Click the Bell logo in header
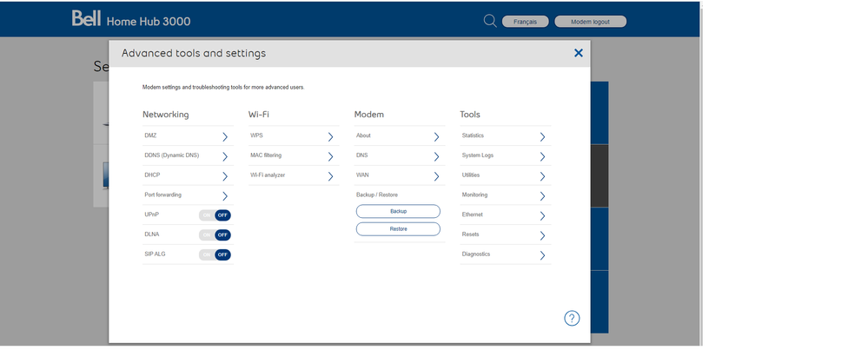 point(87,19)
